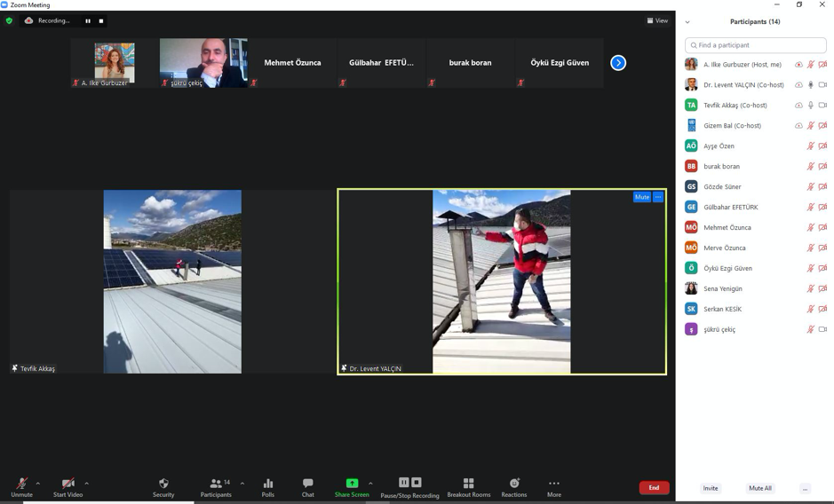
Task: Open the Security options icon
Action: pos(163,484)
